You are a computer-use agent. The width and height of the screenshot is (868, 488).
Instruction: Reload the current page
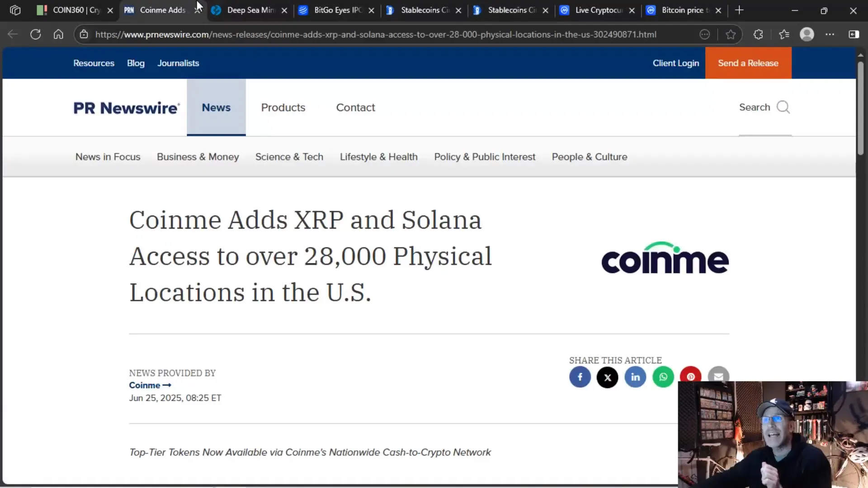(x=35, y=34)
